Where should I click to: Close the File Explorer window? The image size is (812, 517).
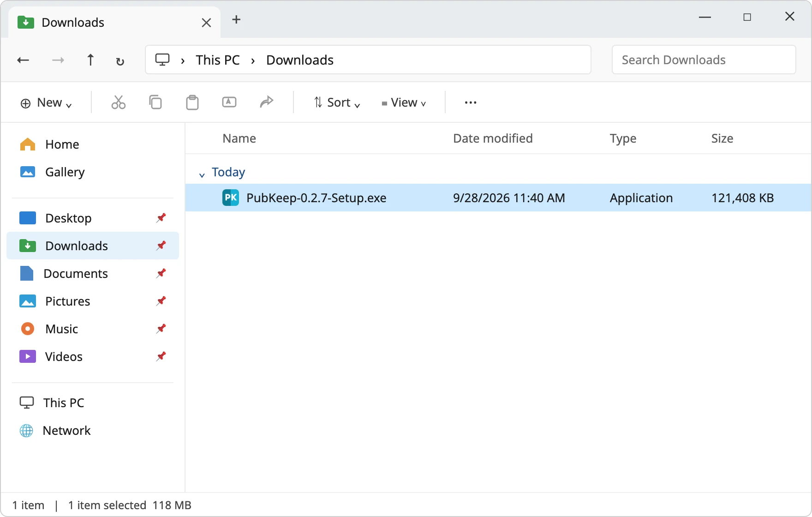tap(789, 17)
